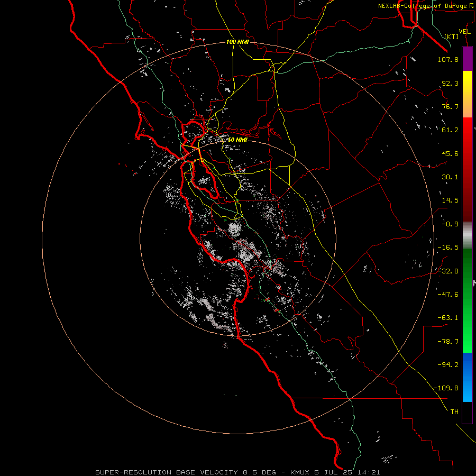The width and height of the screenshot is (476, 476).
Task: Click the Super-Resolution Base Velocity caption text
Action: pos(237,472)
